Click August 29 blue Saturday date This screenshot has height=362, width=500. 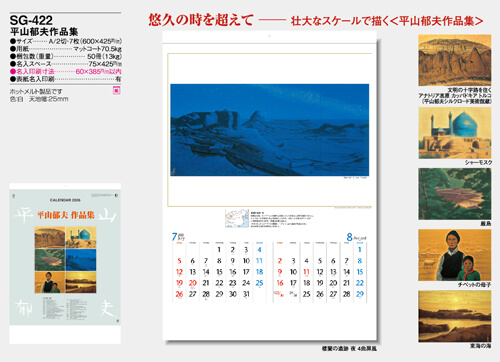point(360,294)
